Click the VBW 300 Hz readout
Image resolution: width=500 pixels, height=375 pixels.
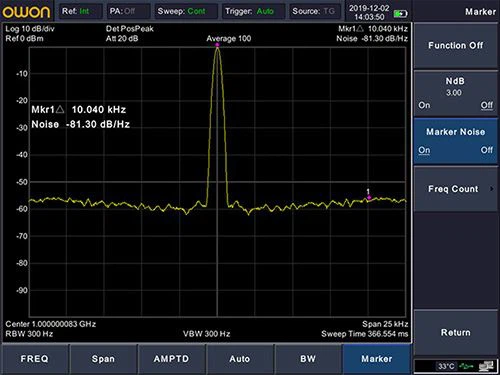(x=207, y=334)
